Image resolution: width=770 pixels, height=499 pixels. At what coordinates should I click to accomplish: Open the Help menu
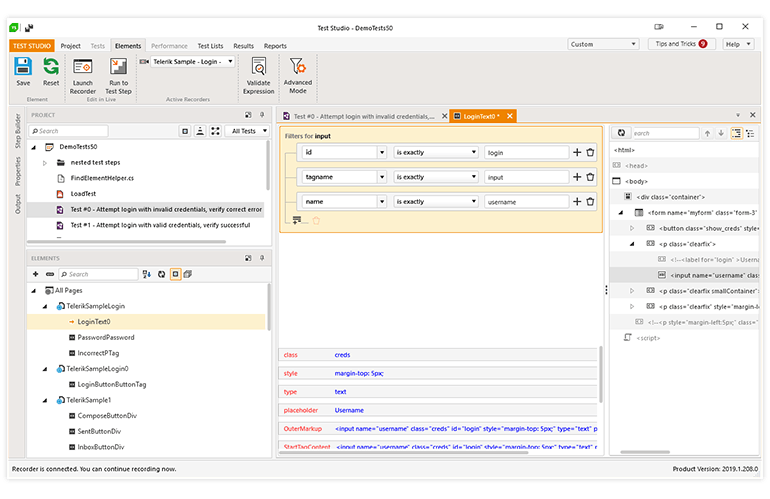coord(738,44)
